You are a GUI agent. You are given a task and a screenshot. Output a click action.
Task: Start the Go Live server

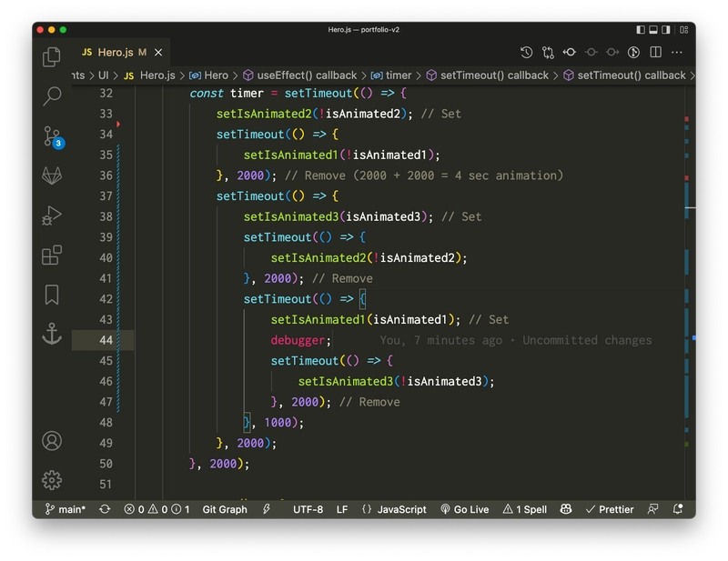click(x=465, y=509)
